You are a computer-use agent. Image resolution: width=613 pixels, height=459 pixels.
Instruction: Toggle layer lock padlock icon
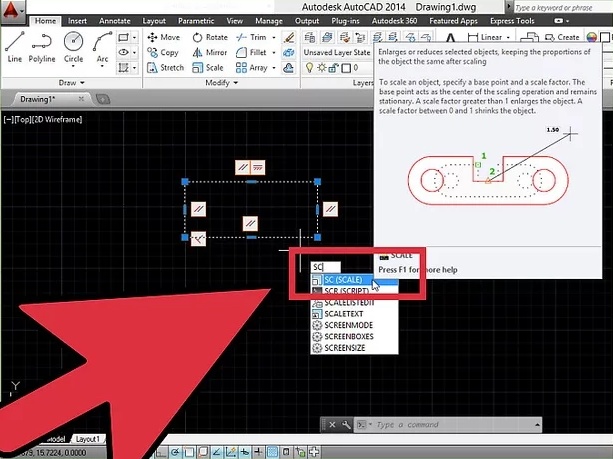[x=333, y=68]
